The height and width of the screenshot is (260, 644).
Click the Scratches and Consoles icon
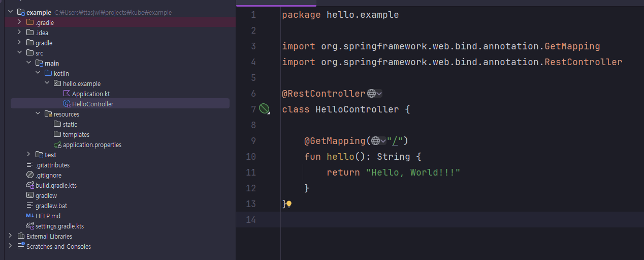click(x=21, y=246)
